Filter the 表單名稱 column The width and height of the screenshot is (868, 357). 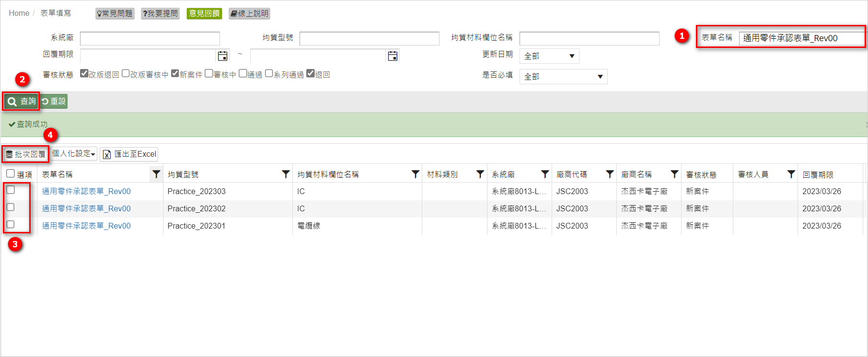(156, 174)
